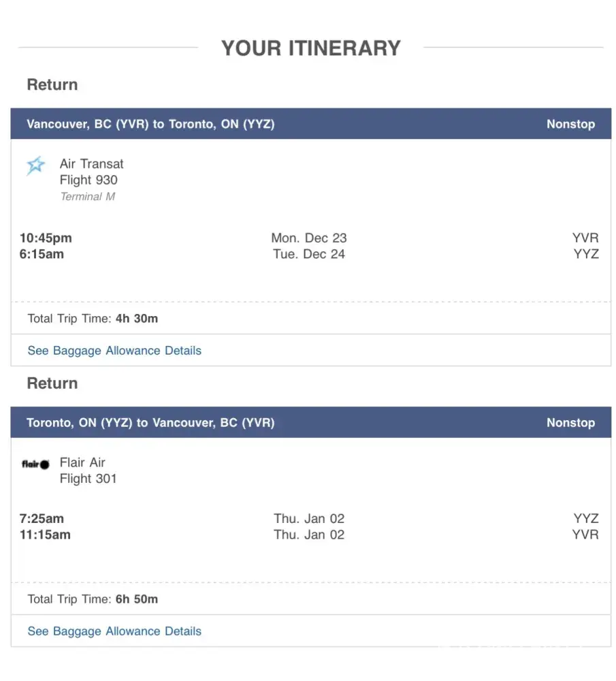Click the Tue. Dec 24 arrival date
Screen dimensions: 616x681
pyautogui.click(x=309, y=254)
